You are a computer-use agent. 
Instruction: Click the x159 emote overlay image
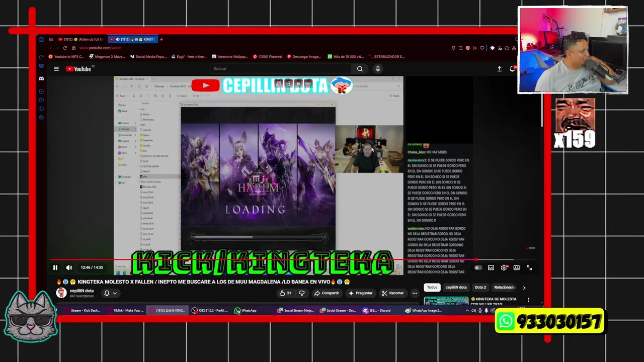tap(575, 124)
